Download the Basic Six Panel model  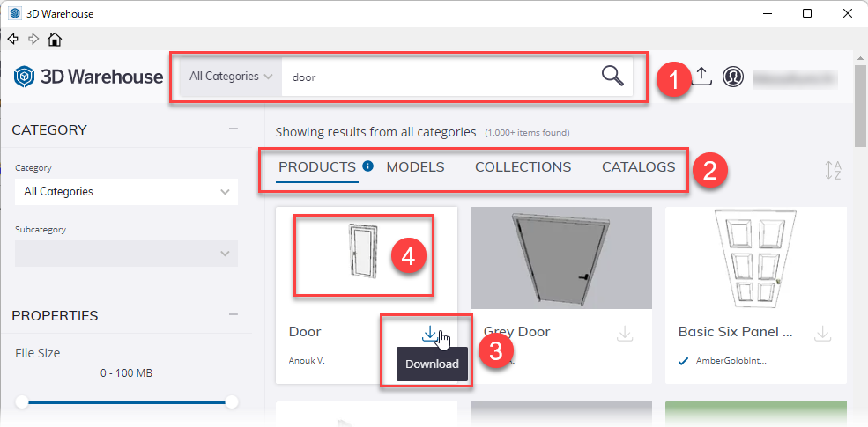coord(821,333)
